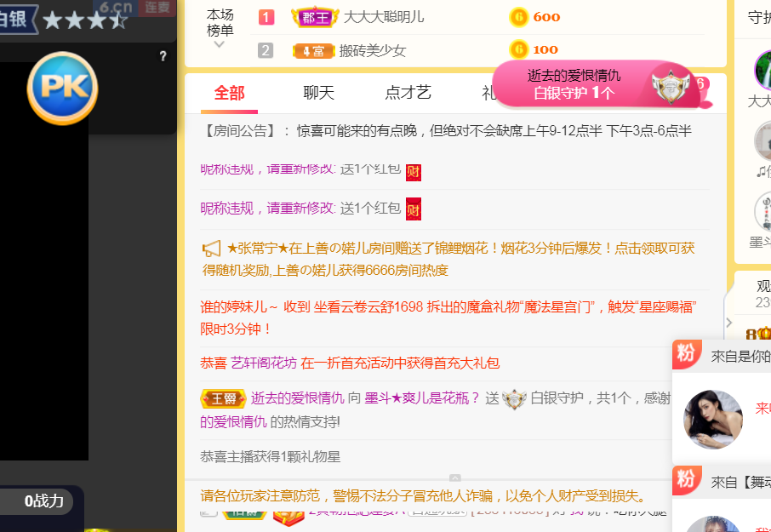Click the 粉 badge on 來自是你 card
This screenshot has width=771, height=532.
[687, 353]
